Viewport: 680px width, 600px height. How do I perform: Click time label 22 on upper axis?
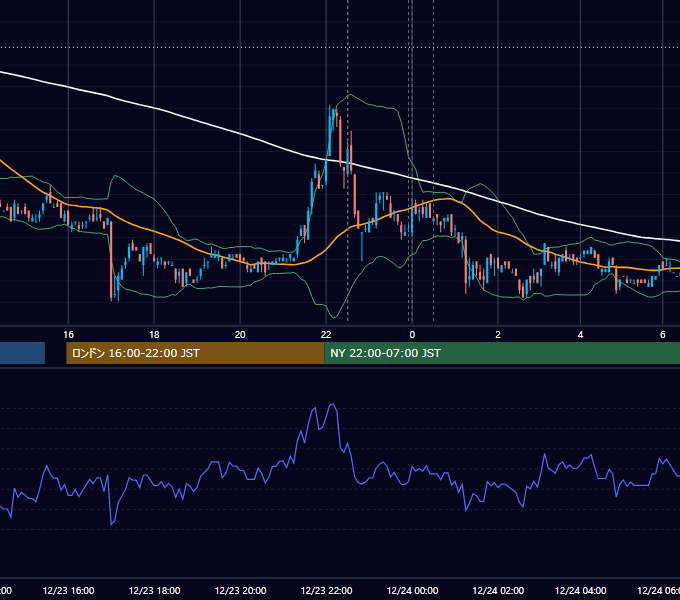pos(326,334)
